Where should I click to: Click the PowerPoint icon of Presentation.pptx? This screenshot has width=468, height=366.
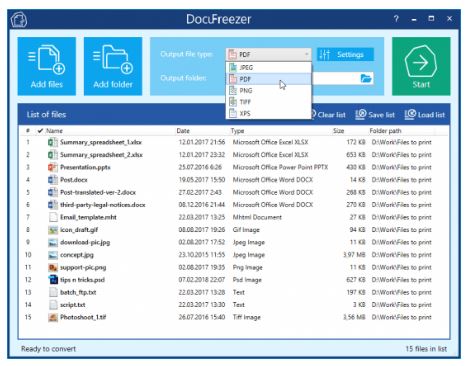tap(53, 167)
